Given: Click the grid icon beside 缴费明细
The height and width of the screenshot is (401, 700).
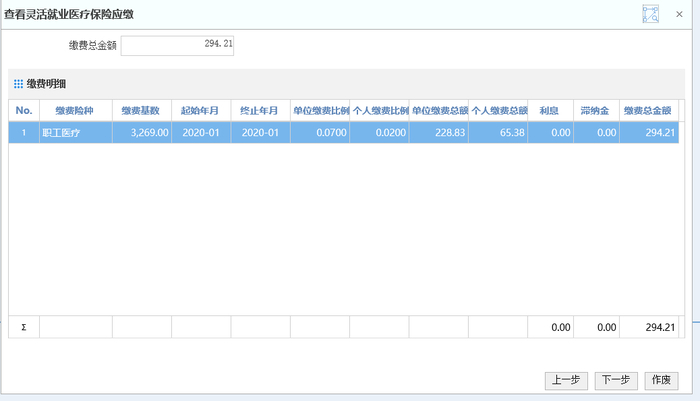Looking at the screenshot, I should tap(18, 83).
